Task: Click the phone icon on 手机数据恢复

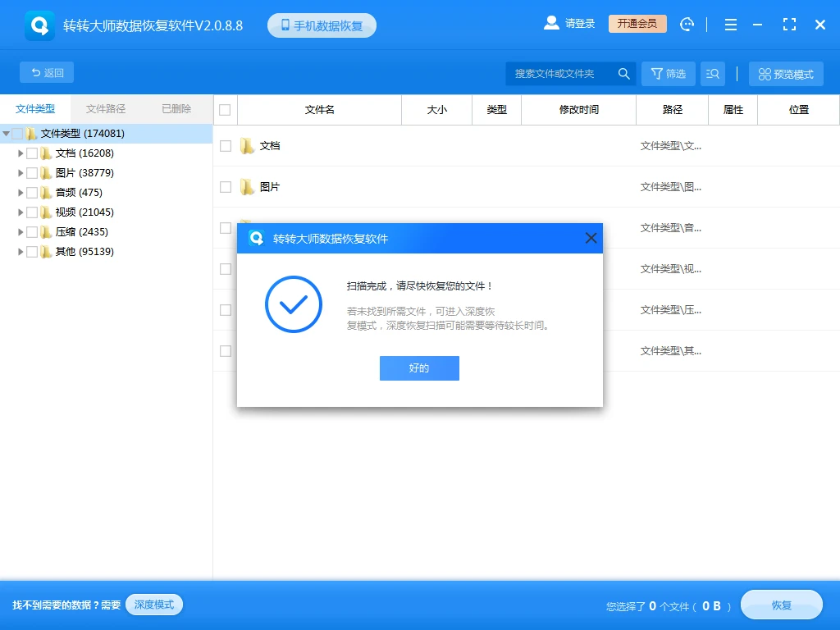Action: [286, 25]
